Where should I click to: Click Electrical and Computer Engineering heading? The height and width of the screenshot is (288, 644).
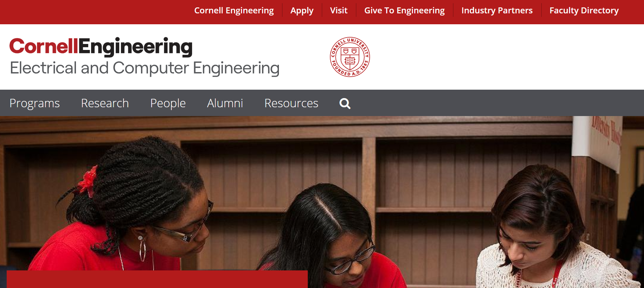click(145, 68)
